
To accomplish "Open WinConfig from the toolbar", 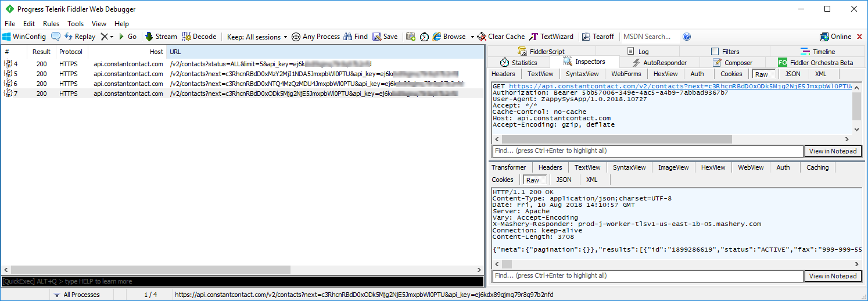I will [x=24, y=37].
